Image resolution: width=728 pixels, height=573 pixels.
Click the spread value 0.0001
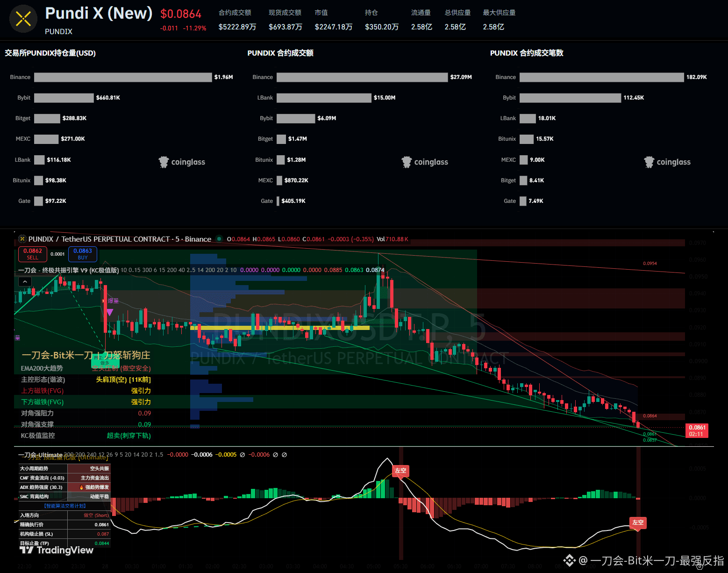(57, 254)
